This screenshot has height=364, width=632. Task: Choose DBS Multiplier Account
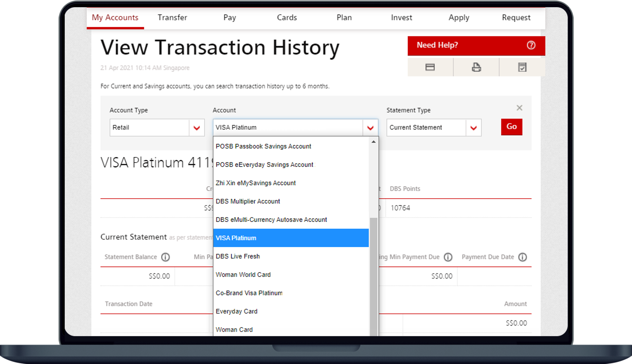(x=291, y=201)
